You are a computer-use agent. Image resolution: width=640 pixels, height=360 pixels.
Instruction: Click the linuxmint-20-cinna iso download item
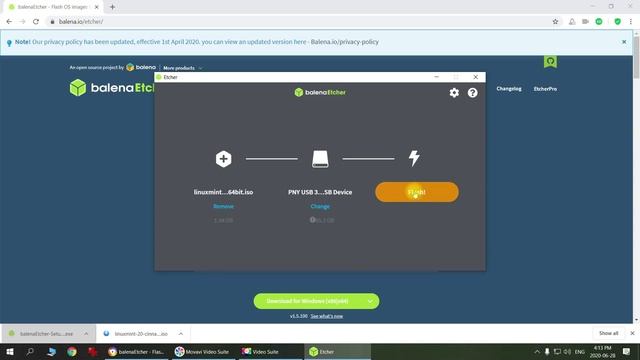(x=136, y=333)
